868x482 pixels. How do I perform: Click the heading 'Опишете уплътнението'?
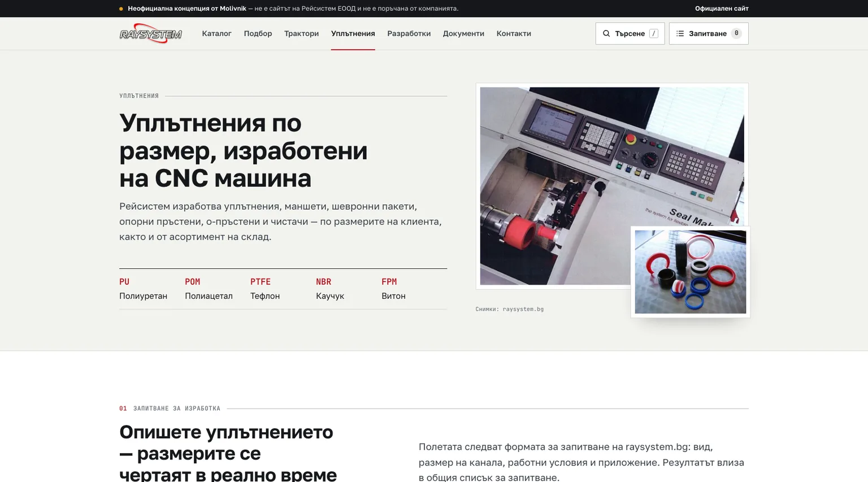(228, 453)
